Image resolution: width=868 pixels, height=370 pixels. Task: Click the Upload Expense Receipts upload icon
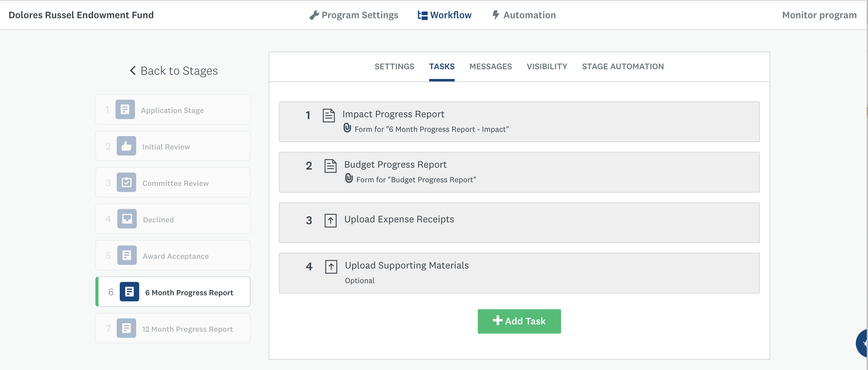[x=331, y=221]
